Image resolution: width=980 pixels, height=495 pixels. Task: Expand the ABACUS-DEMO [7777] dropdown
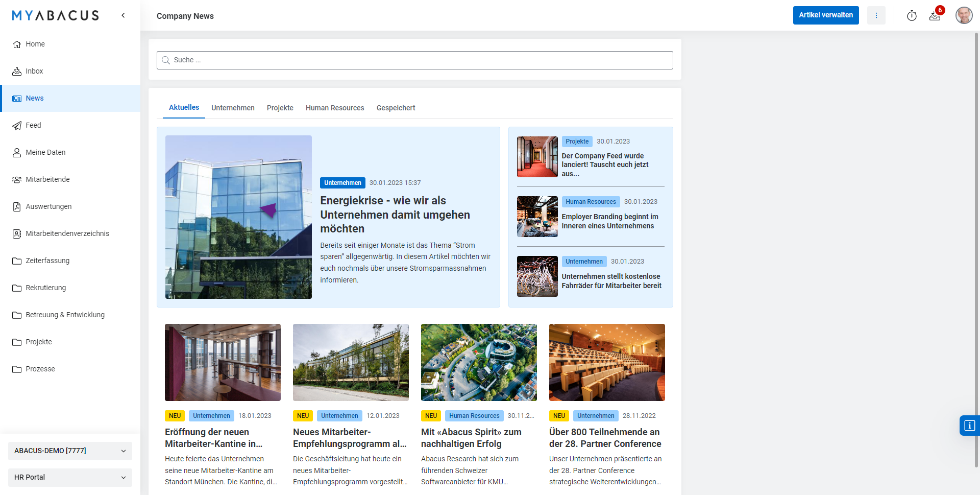pyautogui.click(x=70, y=451)
